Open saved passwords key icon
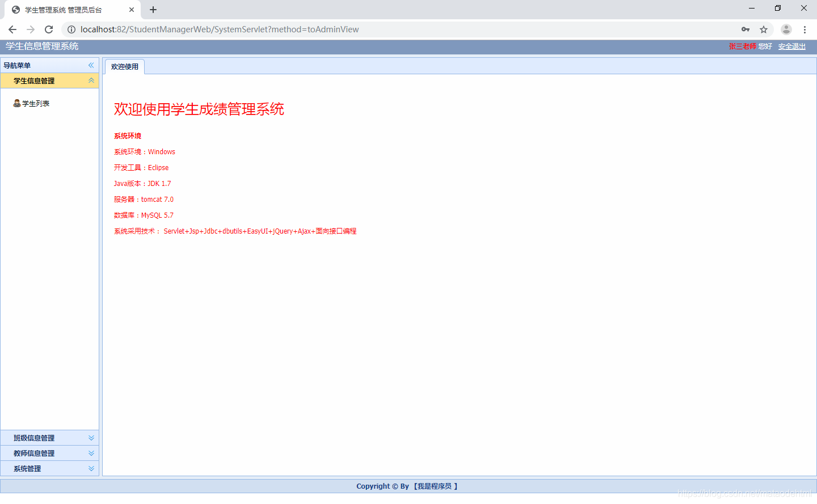The height and width of the screenshot is (504, 817). [x=746, y=29]
